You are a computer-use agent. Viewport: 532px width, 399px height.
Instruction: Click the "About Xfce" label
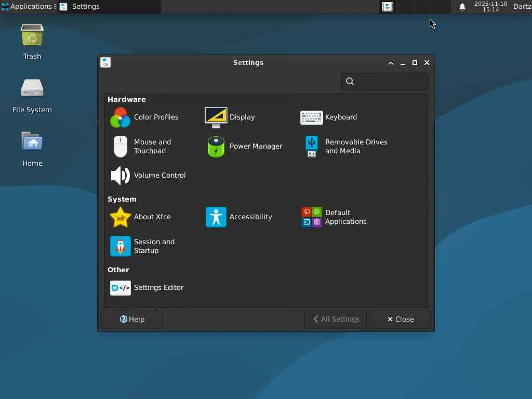tap(152, 217)
